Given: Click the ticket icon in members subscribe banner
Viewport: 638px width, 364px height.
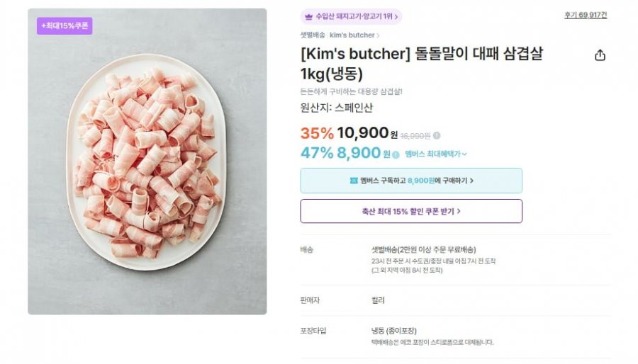Looking at the screenshot, I should pos(353,181).
